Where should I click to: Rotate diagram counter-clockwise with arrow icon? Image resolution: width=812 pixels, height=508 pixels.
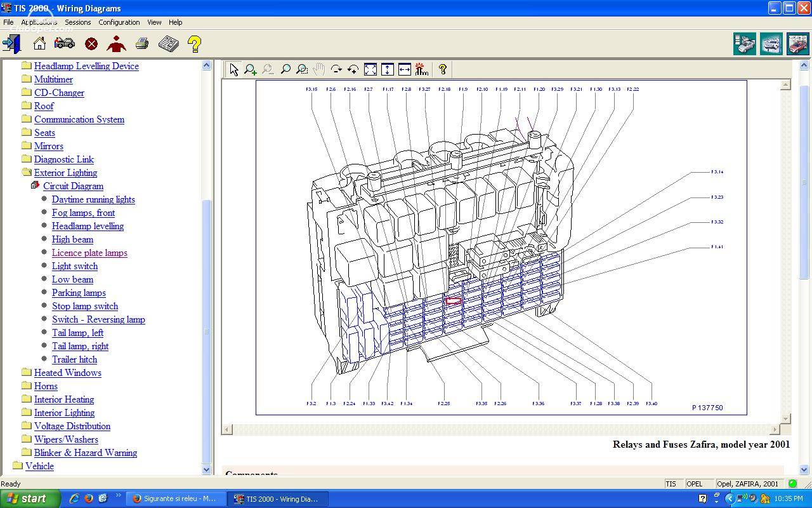click(x=353, y=69)
